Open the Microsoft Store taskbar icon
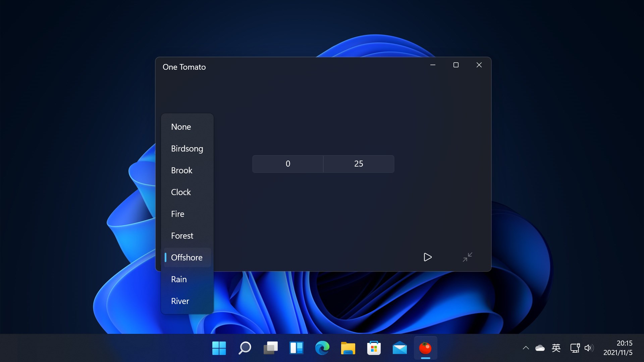Viewport: 644px width, 362px height. pos(374,348)
